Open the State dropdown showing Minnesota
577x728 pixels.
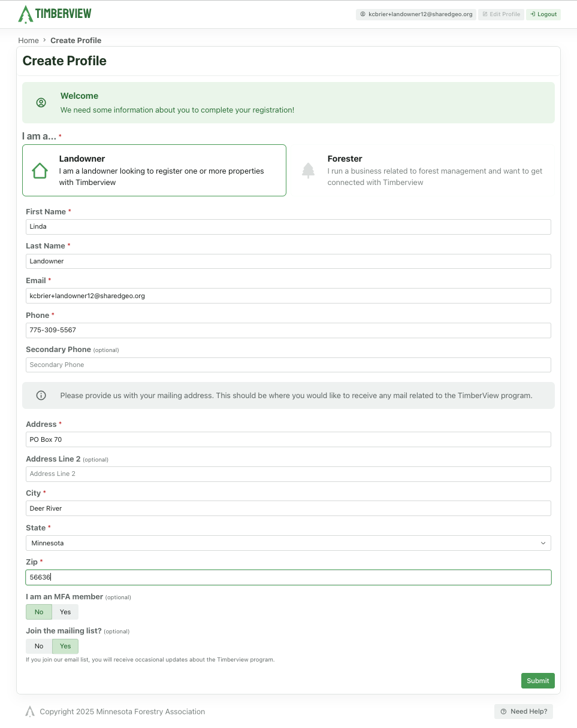tap(288, 543)
